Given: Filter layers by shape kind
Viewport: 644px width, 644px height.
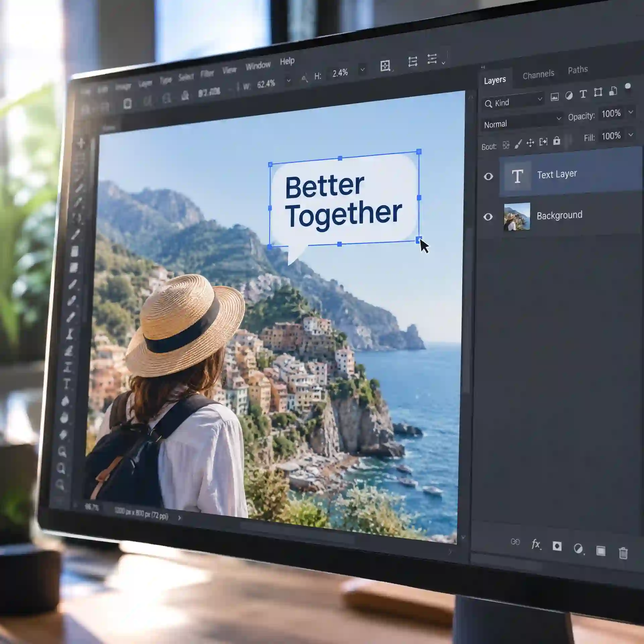Looking at the screenshot, I should (598, 92).
